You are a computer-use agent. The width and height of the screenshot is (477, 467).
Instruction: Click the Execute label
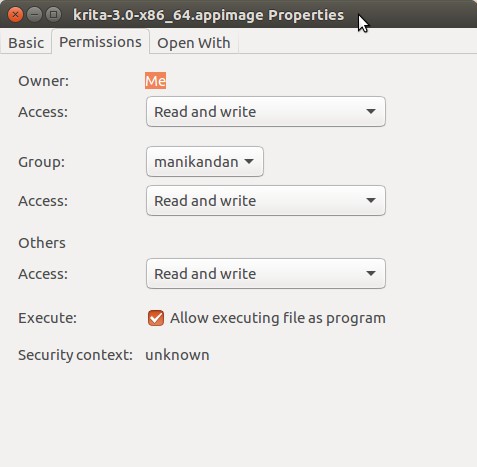click(x=47, y=318)
